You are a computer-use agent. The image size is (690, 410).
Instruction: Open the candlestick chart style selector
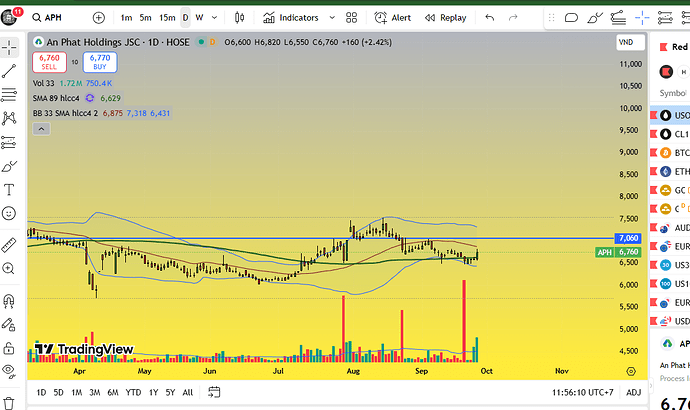click(x=239, y=18)
